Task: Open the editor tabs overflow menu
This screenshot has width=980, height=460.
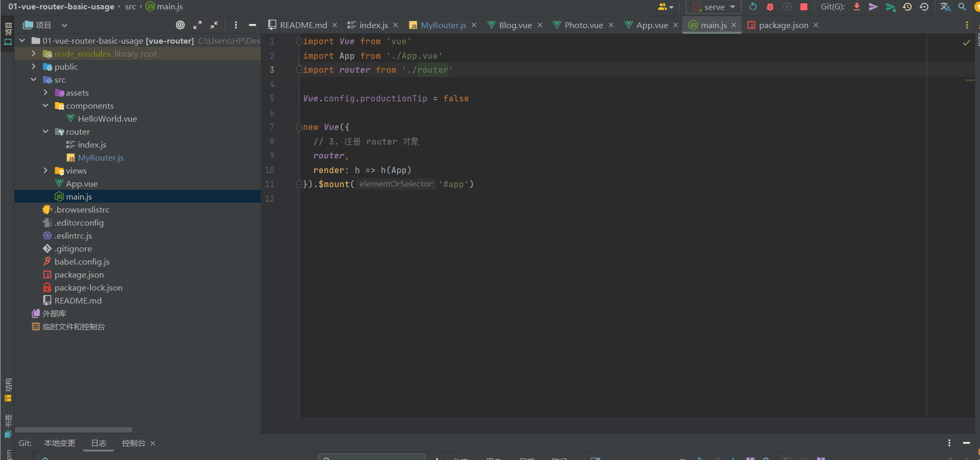Action: [966, 25]
